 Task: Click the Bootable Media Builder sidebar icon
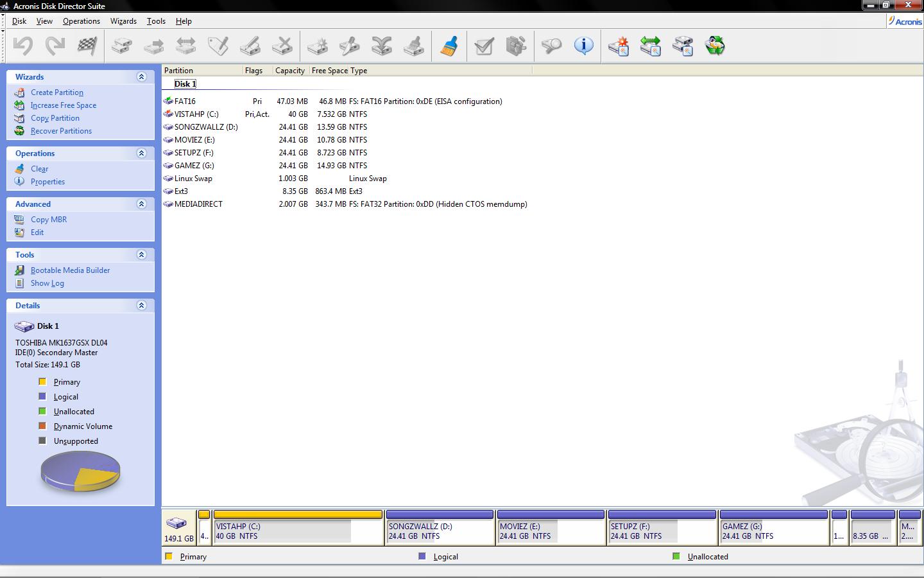tap(20, 270)
